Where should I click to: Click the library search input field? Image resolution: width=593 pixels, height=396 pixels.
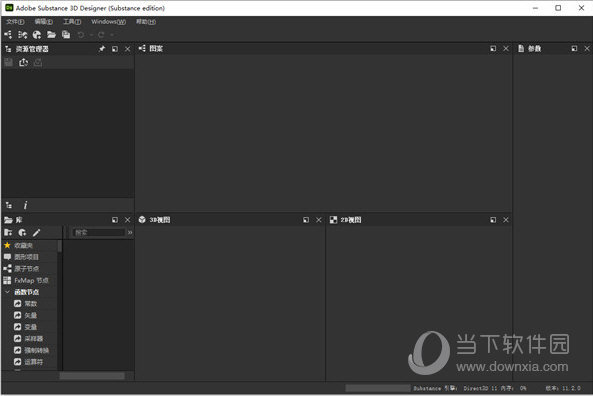(x=98, y=233)
